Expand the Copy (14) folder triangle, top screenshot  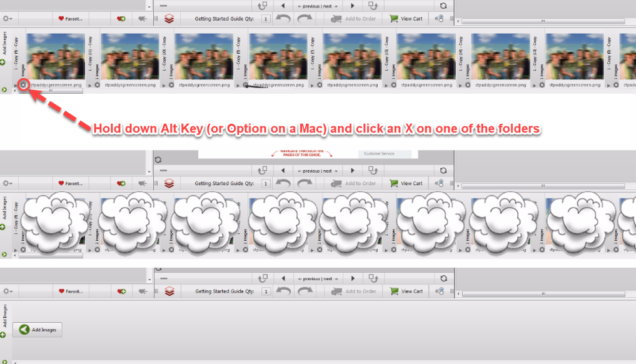tap(460, 86)
